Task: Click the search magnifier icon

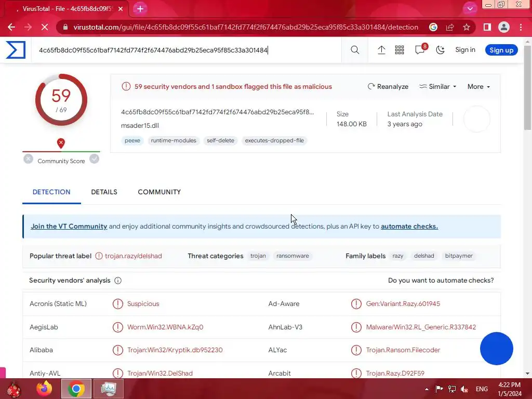Action: tap(355, 50)
